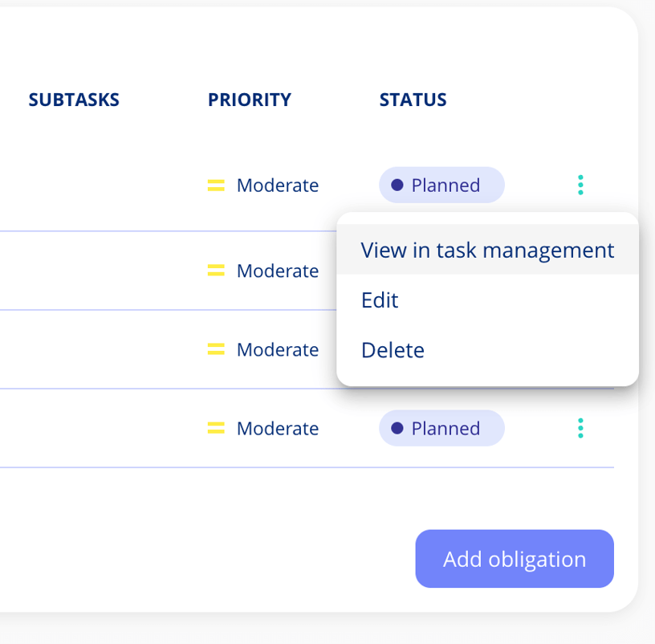Sort by the PRIORITY column header
The image size is (655, 644).
250,100
